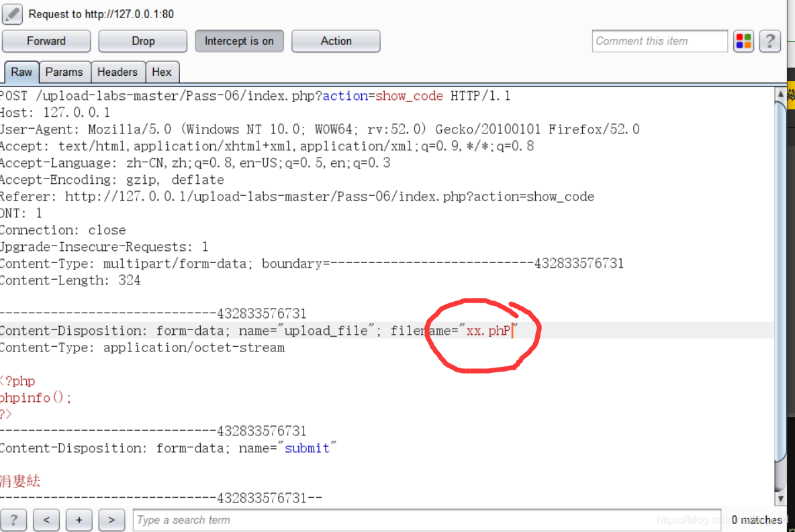Click the pencil edit icon beside Request
Screen dimensions: 795x532
tap(12, 13)
